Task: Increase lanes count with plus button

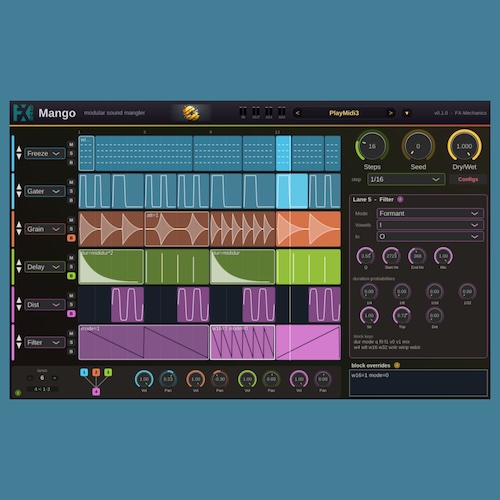Action: pyautogui.click(x=55, y=378)
